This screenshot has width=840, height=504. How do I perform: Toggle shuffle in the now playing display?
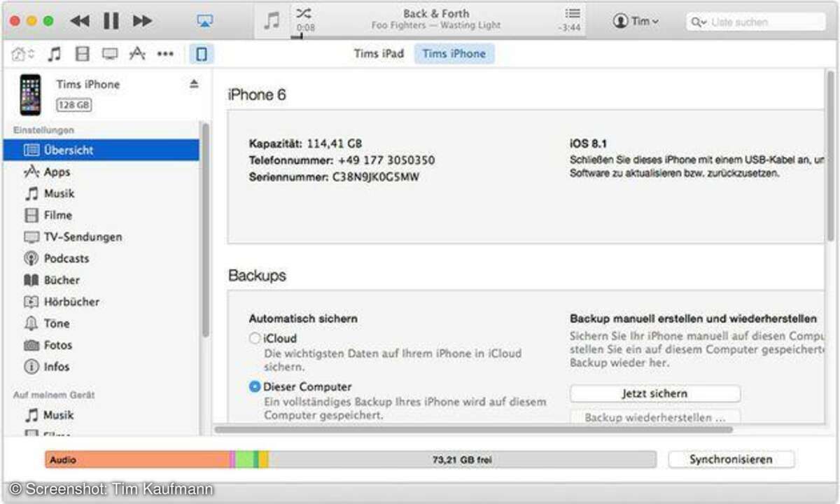pyautogui.click(x=304, y=13)
